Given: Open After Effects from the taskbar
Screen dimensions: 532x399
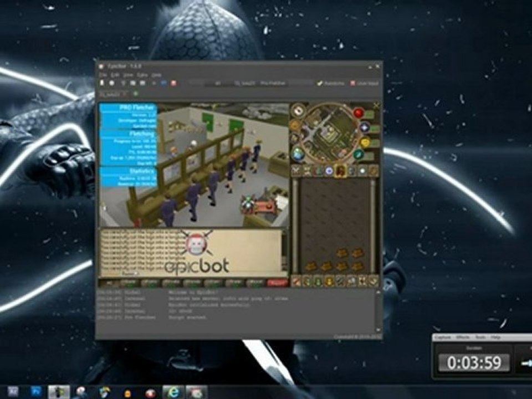Looking at the screenshot, I should [x=13, y=392].
